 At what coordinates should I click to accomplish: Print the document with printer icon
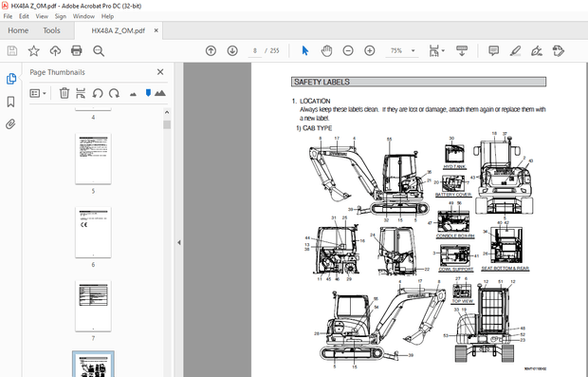tap(77, 50)
